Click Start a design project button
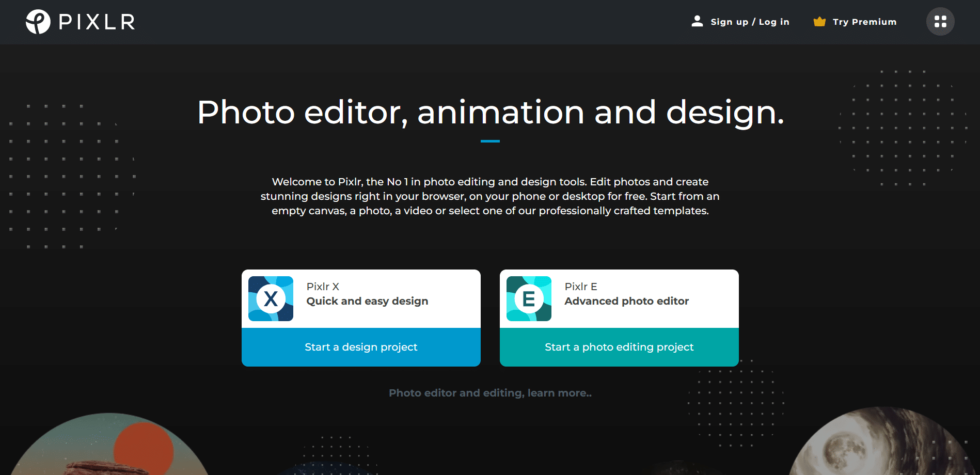The width and height of the screenshot is (980, 475). click(361, 347)
